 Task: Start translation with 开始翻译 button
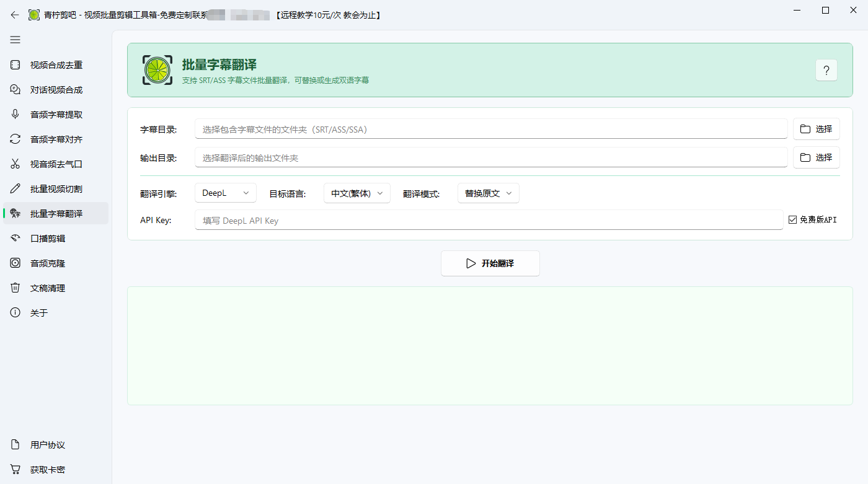click(x=490, y=263)
